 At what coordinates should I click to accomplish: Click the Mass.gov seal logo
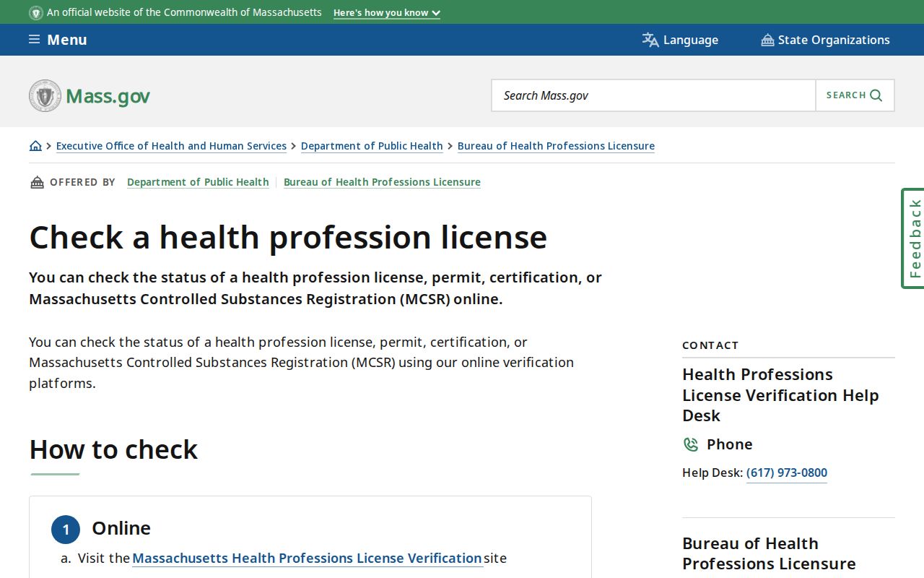click(45, 95)
